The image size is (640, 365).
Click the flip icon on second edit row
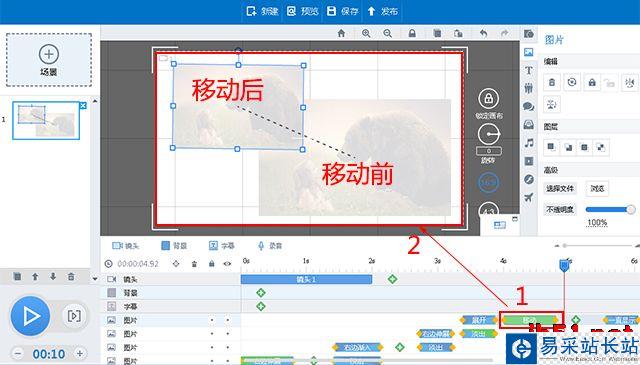pos(552,105)
